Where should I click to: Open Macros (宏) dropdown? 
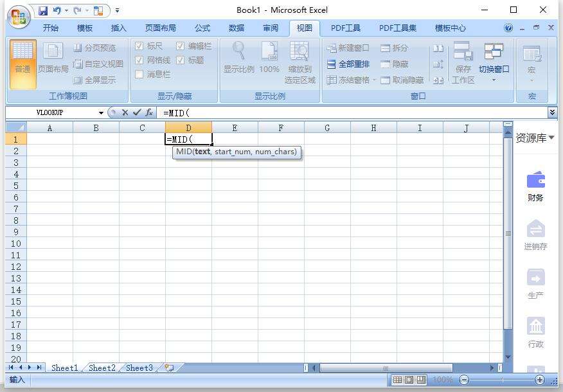[x=532, y=63]
